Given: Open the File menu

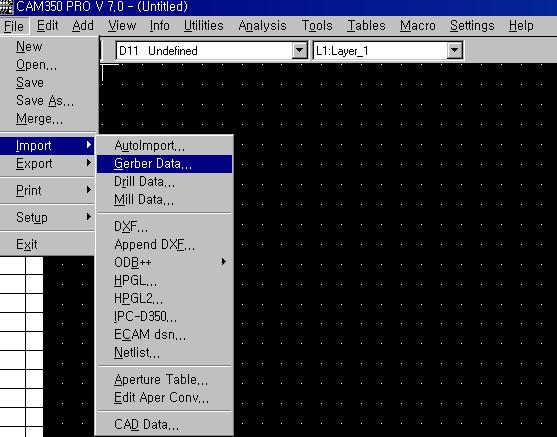Looking at the screenshot, I should pos(14,26).
